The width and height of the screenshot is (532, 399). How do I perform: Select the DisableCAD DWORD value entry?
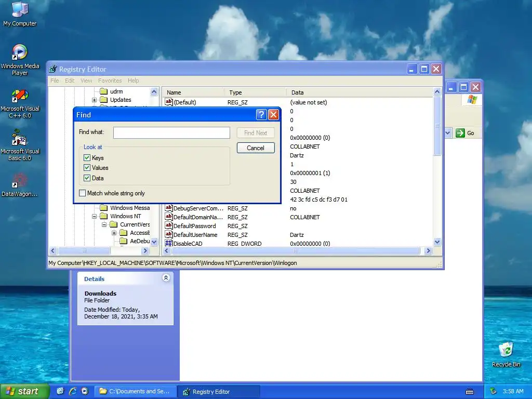coord(183,244)
